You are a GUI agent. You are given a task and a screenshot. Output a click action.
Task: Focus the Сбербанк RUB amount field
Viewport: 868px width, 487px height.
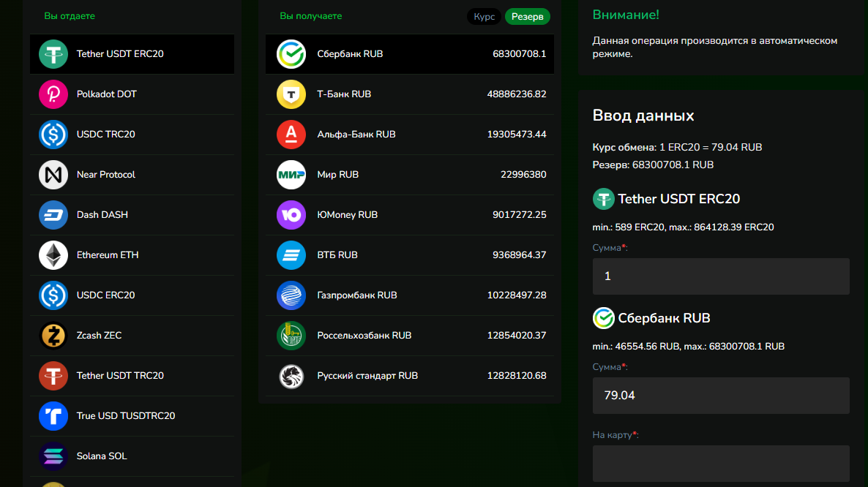pos(720,396)
